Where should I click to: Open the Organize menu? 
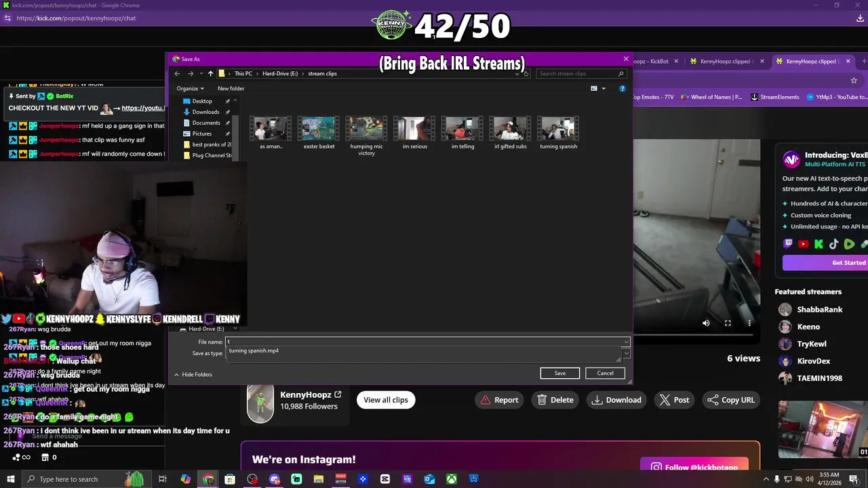point(190,88)
